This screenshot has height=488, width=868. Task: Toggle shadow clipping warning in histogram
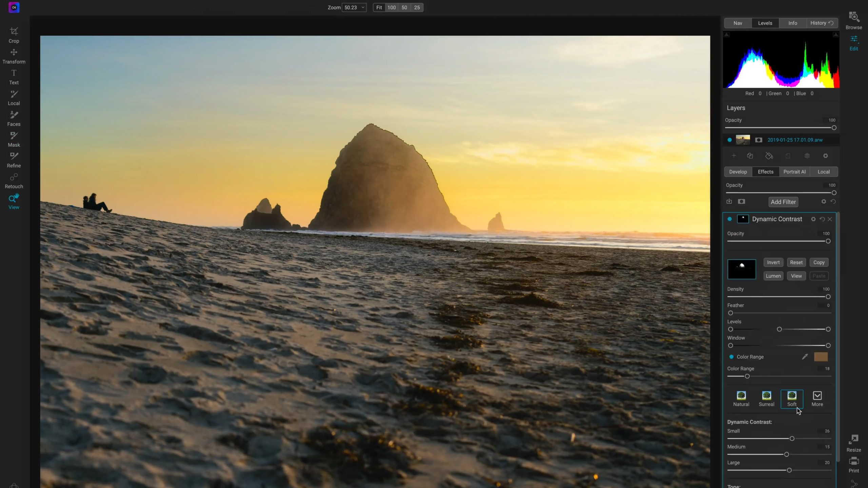(727, 35)
